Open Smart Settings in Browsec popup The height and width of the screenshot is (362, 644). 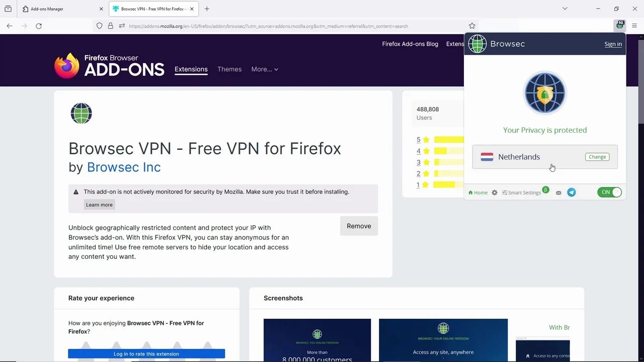tap(521, 193)
